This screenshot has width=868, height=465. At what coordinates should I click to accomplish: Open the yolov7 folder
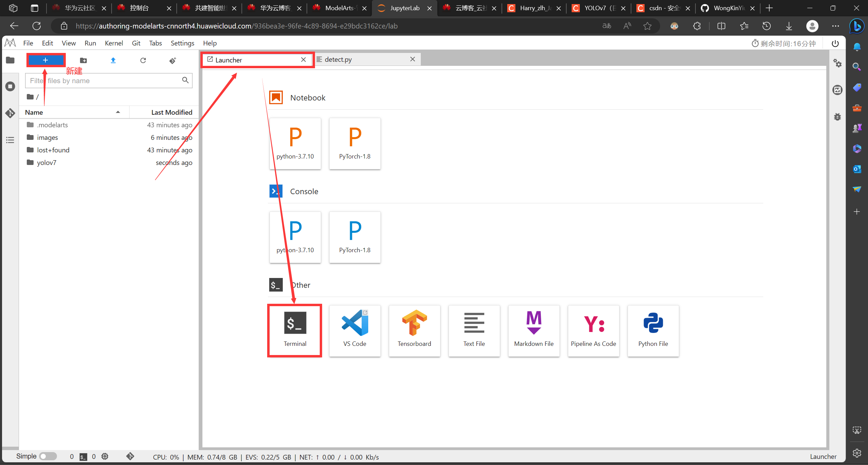click(47, 163)
